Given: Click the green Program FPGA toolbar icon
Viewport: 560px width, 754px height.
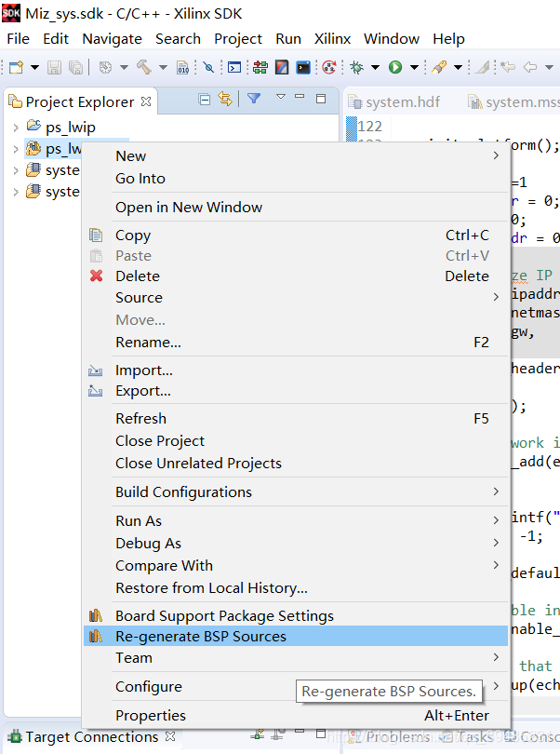Looking at the screenshot, I should click(x=260, y=67).
